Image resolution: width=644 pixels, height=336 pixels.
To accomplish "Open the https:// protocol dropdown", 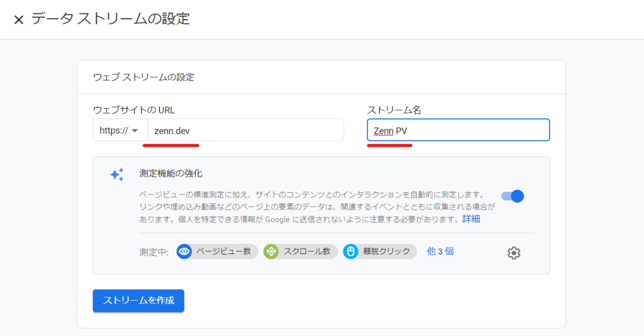I will pos(120,130).
